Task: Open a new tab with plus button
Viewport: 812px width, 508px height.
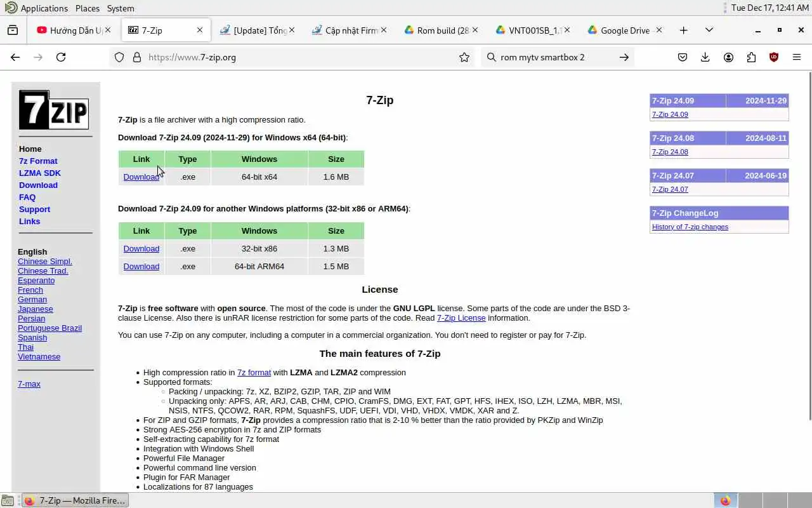Action: 683,30
